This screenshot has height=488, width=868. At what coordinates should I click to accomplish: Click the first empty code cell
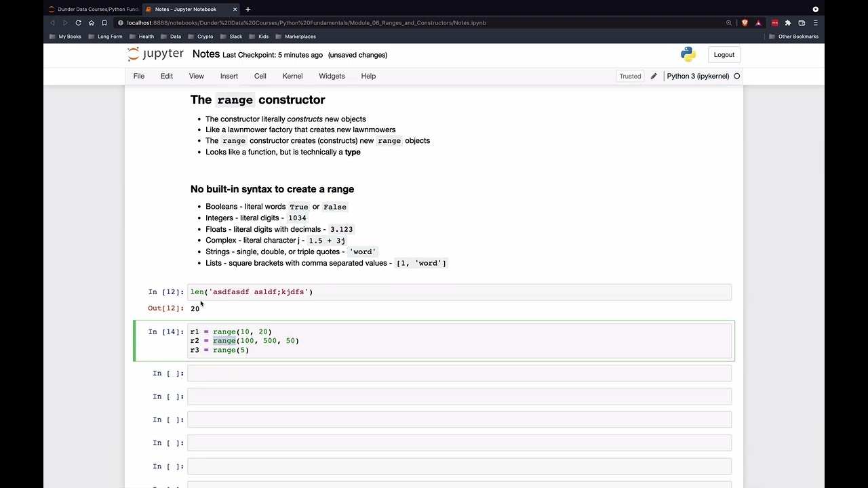(x=460, y=373)
